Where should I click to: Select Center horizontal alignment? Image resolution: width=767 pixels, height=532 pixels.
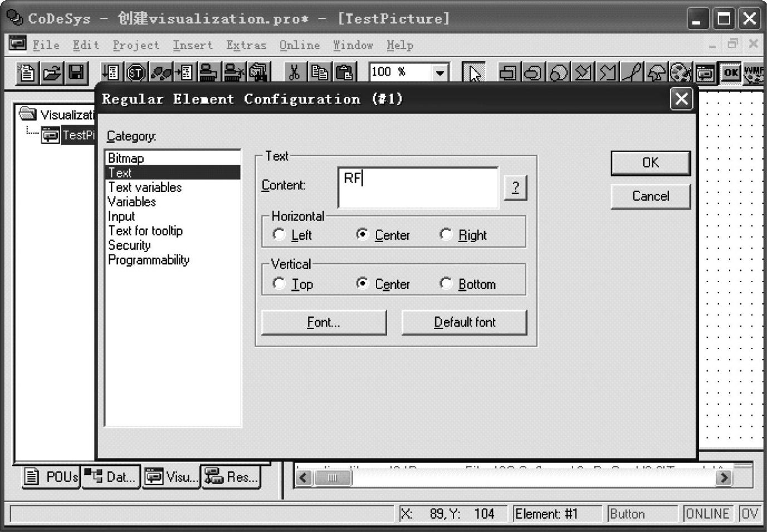click(x=363, y=234)
